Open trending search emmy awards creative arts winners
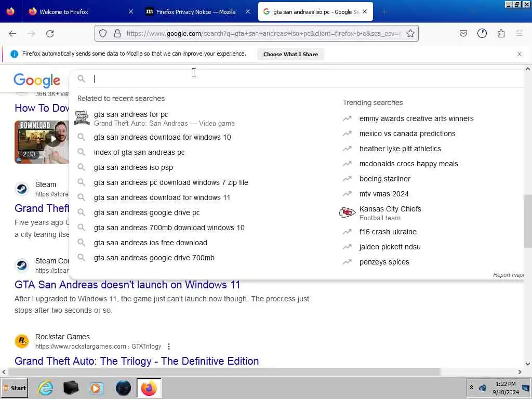The height and width of the screenshot is (399, 532). pos(416,118)
